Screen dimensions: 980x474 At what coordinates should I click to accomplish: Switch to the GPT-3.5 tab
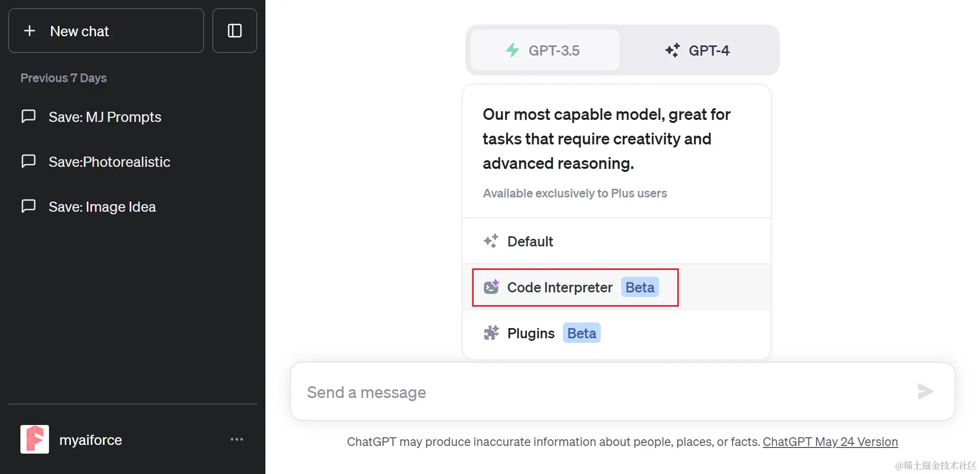tap(544, 50)
